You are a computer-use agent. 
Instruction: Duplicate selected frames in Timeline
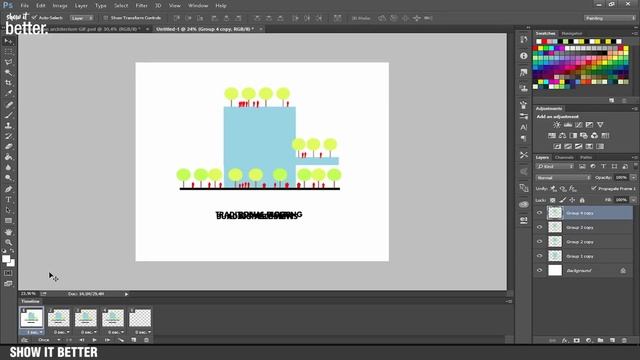133,340
